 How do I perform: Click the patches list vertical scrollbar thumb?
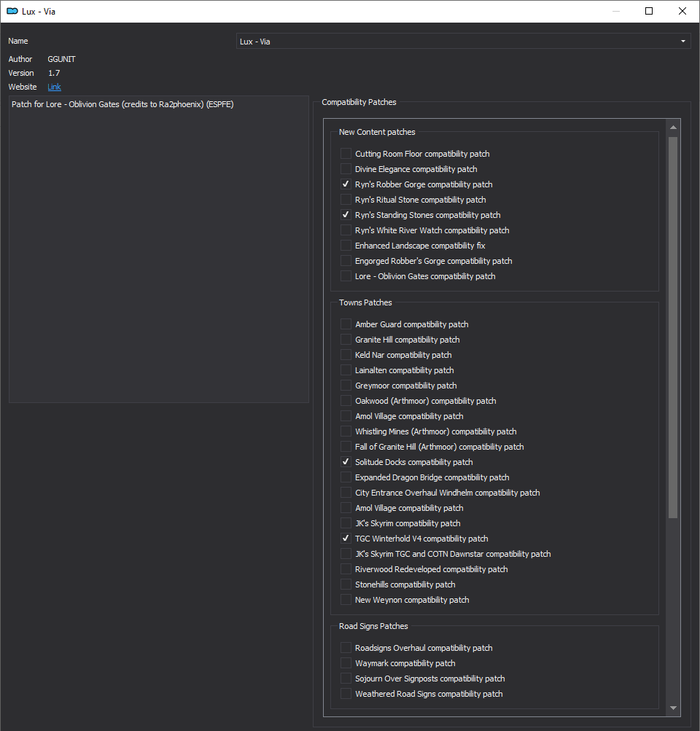click(x=673, y=327)
